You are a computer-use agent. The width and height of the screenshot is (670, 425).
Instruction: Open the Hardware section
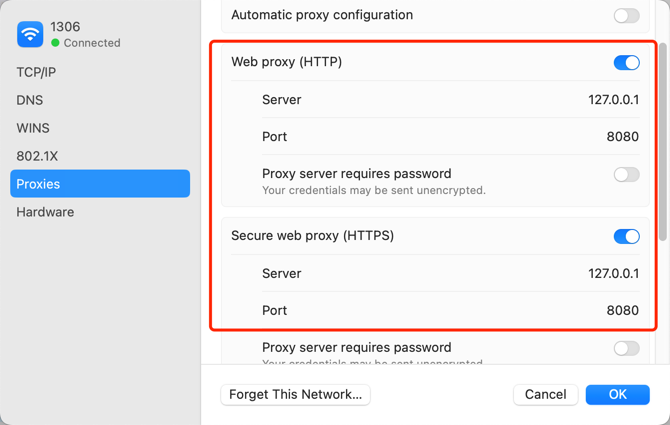(x=45, y=212)
